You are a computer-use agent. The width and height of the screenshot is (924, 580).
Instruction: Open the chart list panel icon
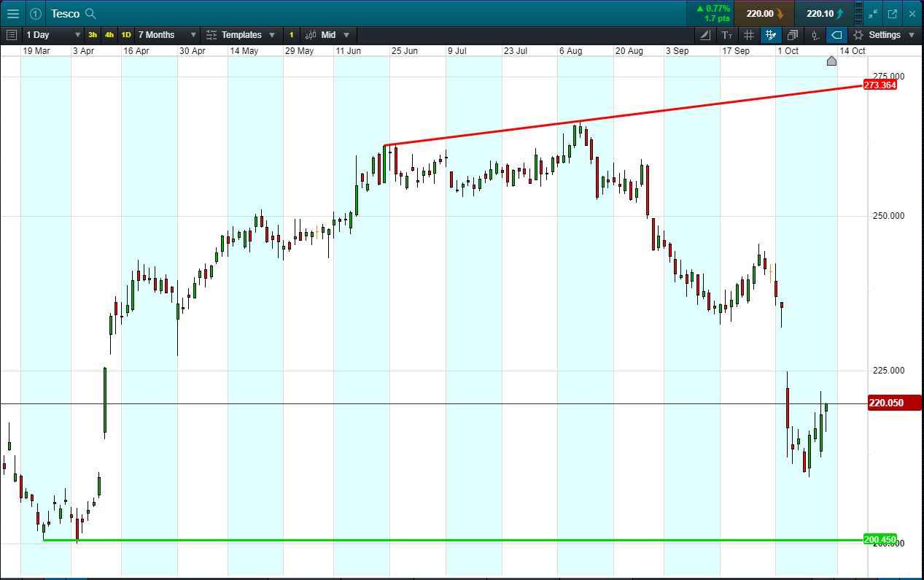[11, 35]
